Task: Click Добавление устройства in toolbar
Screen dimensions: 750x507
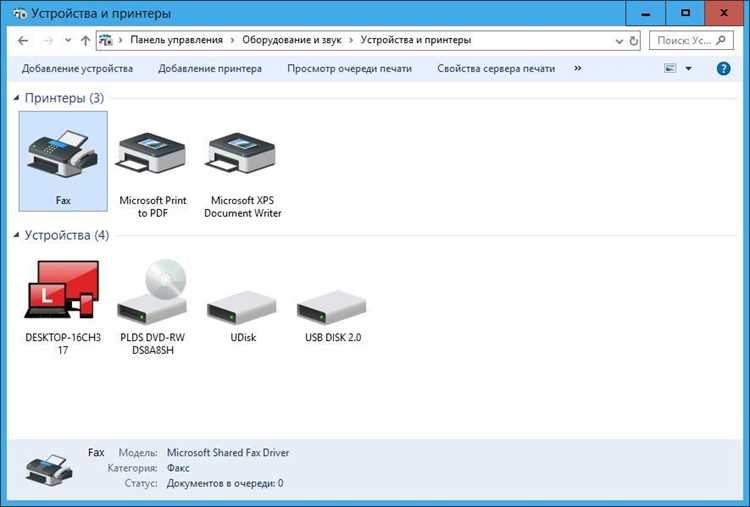Action: (x=77, y=68)
